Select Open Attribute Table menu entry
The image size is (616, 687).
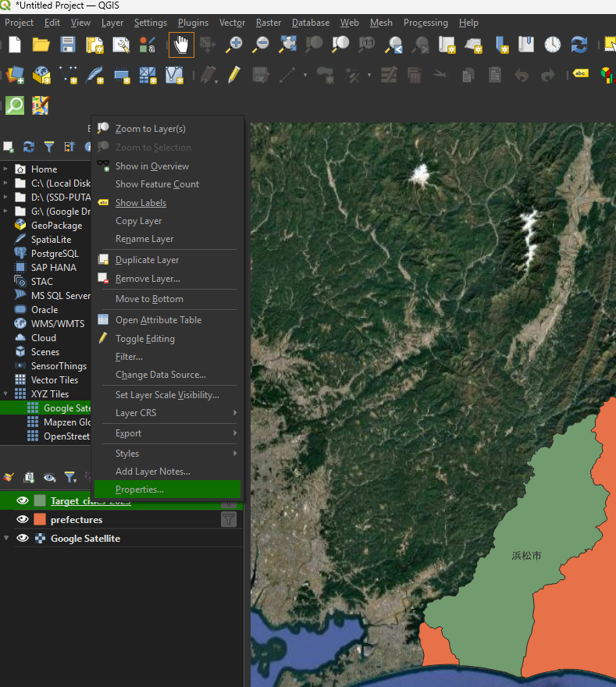158,320
